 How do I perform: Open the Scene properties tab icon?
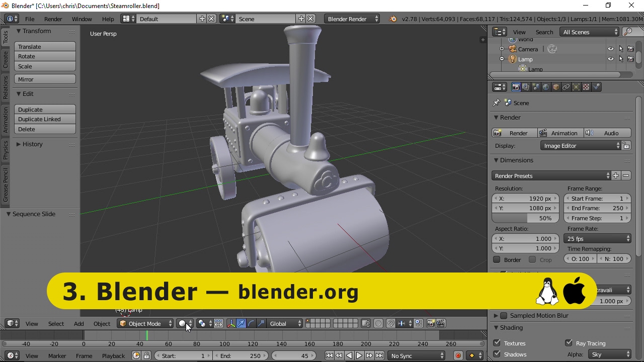pos(536,87)
